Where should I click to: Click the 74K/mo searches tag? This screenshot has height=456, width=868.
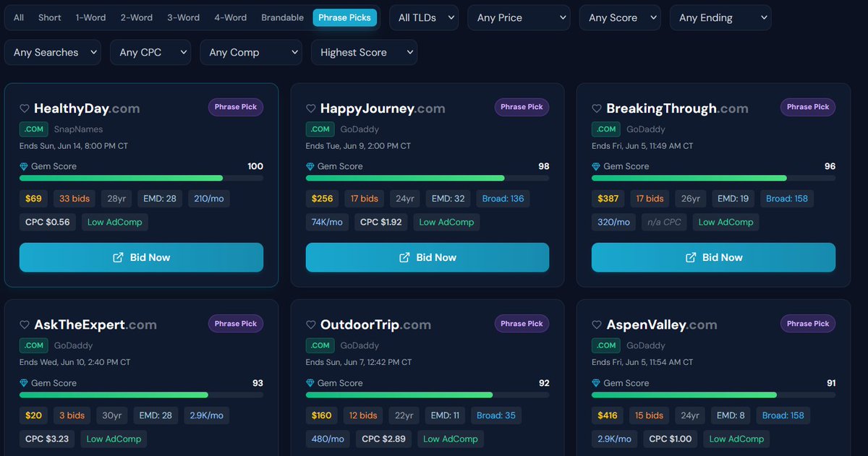tap(328, 222)
